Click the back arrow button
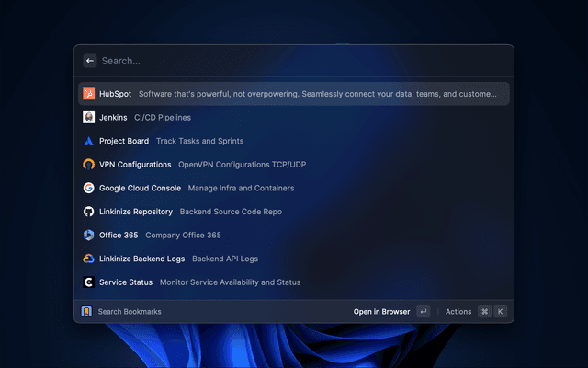 pyautogui.click(x=90, y=61)
